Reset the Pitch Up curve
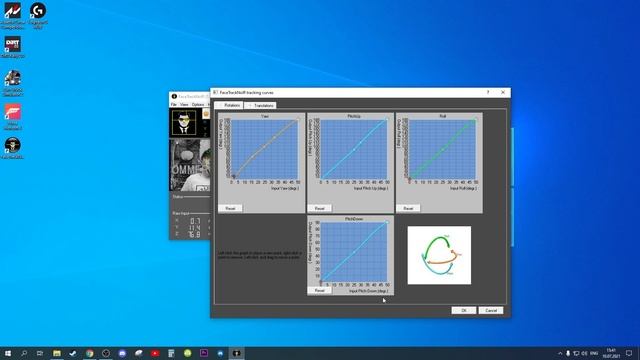The image size is (640, 360). (x=320, y=208)
